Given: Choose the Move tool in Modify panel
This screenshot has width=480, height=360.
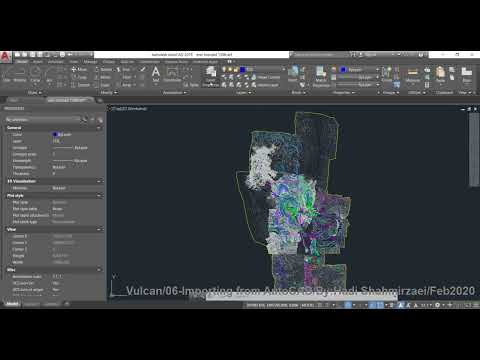Looking at the screenshot, I should (79, 69).
